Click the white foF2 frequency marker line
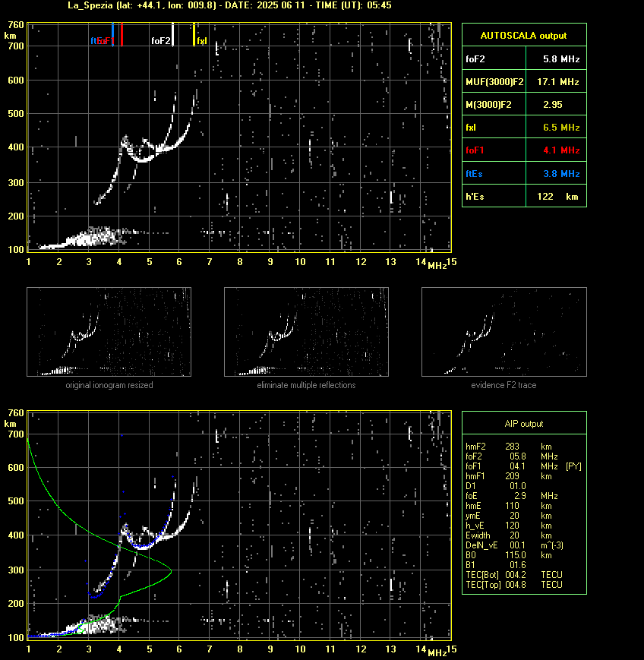 [172, 34]
